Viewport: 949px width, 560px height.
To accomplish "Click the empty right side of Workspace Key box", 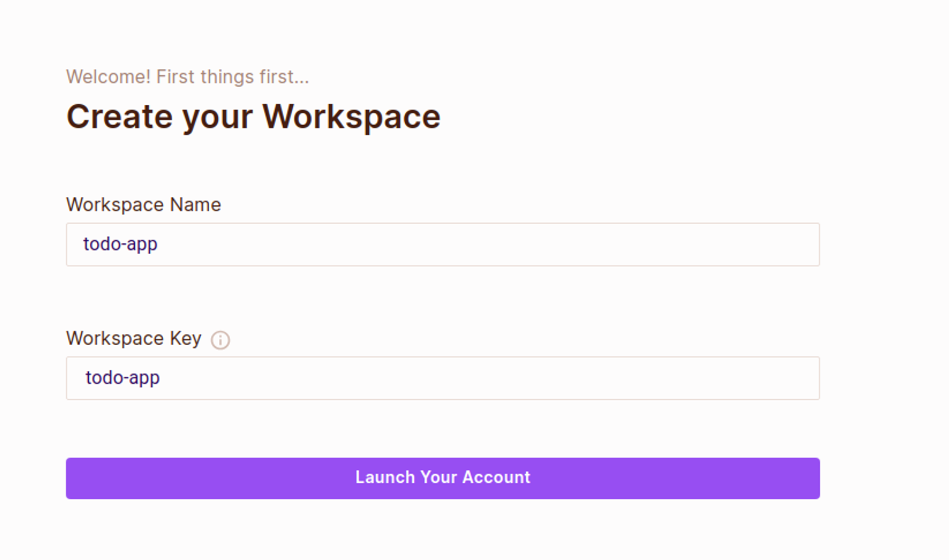I will click(x=664, y=378).
